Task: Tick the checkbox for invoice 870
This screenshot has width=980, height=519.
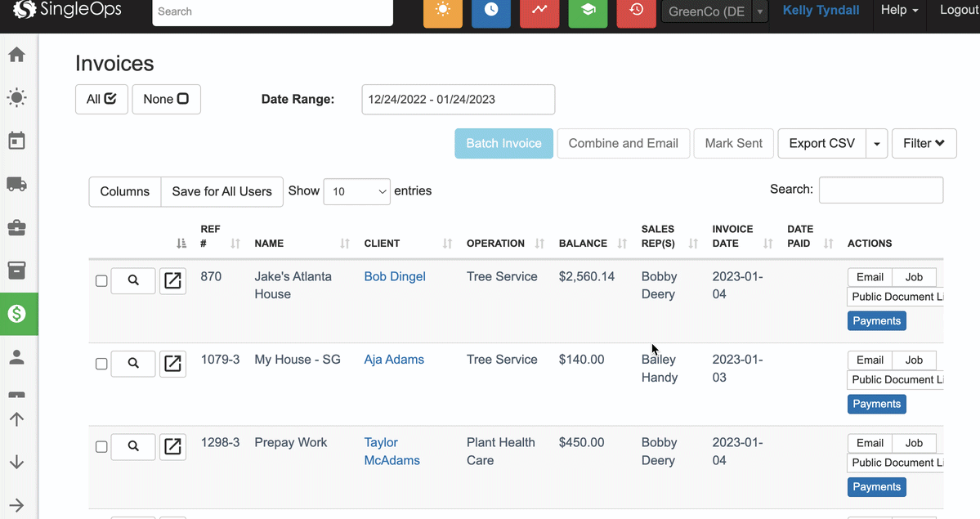Action: [x=101, y=281]
